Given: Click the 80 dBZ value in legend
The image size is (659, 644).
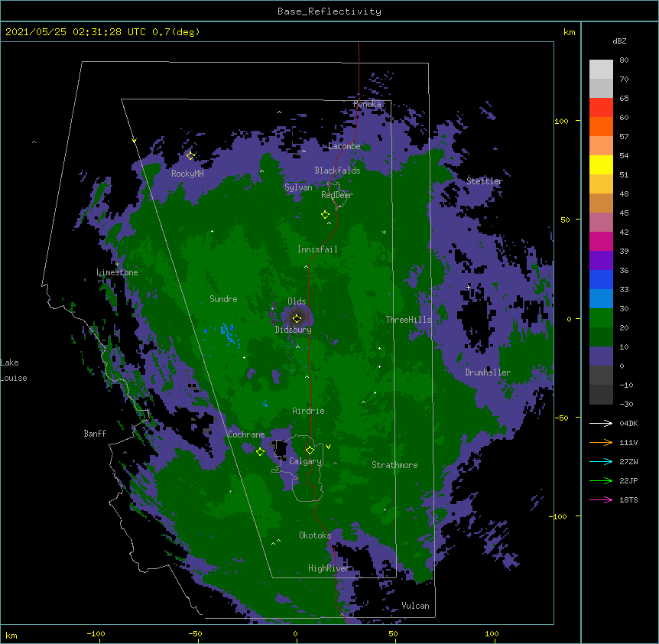Looking at the screenshot, I should tap(624, 60).
